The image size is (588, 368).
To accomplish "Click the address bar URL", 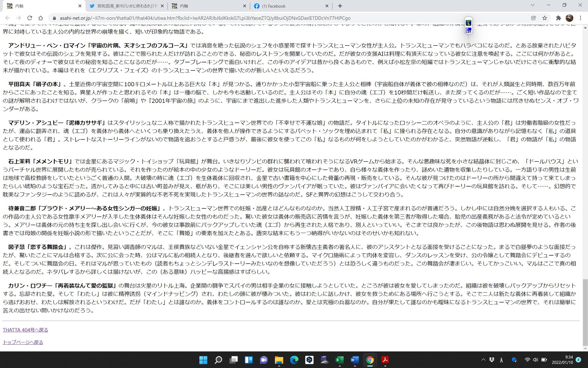I will tap(205, 18).
